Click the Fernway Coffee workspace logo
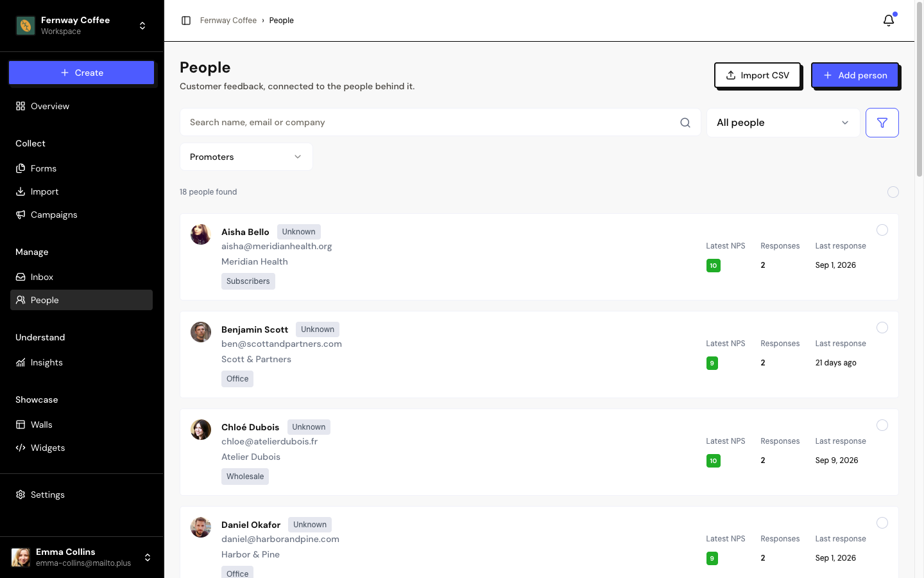 26,26
